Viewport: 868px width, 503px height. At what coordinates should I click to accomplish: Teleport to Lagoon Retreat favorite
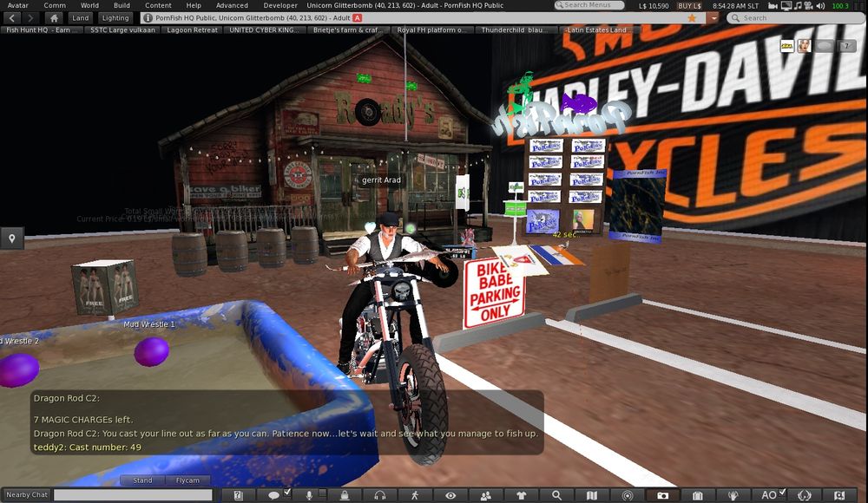pyautogui.click(x=192, y=29)
